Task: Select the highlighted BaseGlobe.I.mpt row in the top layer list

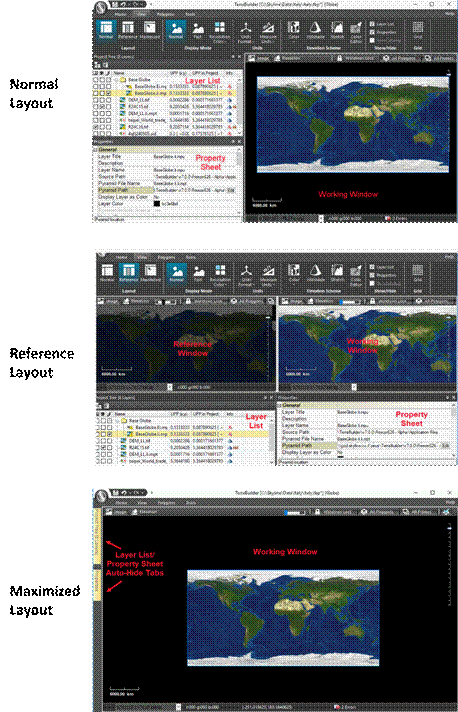Action: click(165, 93)
